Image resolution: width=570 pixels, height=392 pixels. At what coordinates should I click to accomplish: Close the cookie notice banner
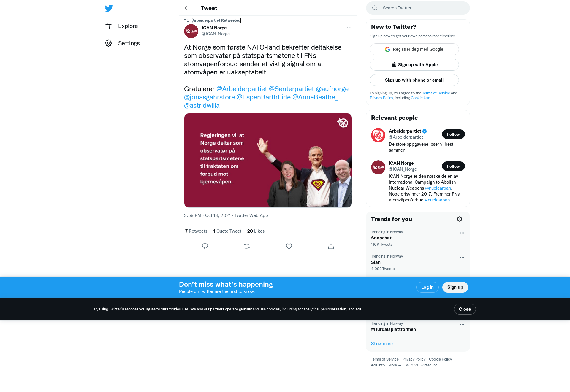coord(465,309)
